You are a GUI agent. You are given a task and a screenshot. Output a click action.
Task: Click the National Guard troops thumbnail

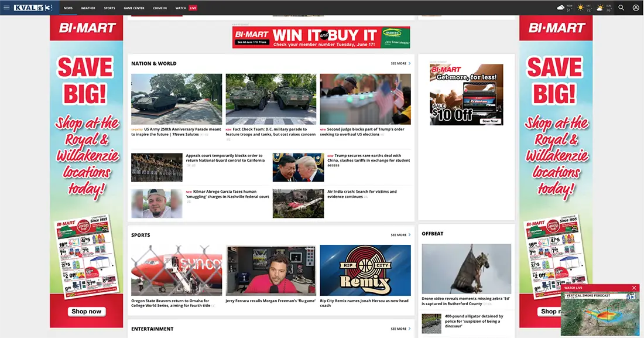coord(157,168)
